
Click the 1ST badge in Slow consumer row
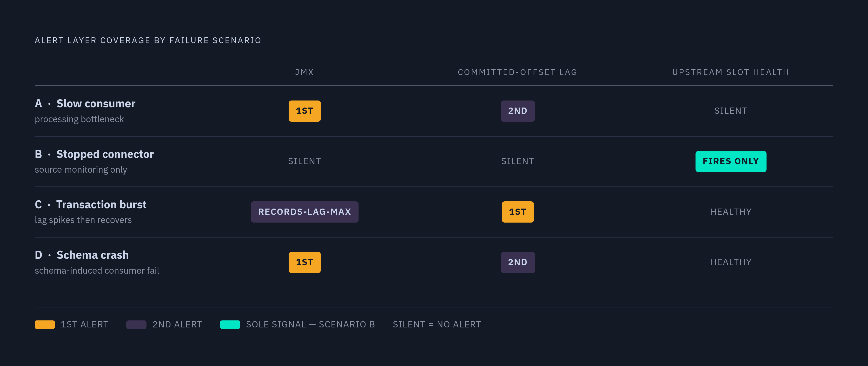[305, 111]
